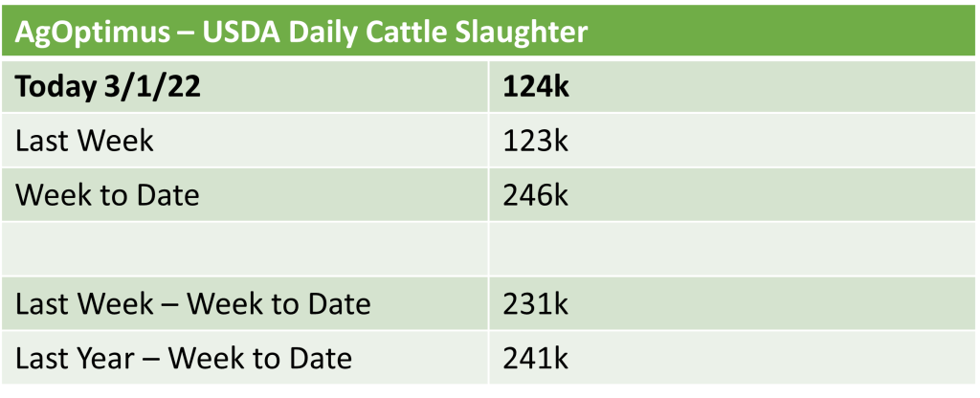Select the 'Week to Date' label beside 246k
Image resolution: width=980 pixels, height=398 pixels.
(107, 195)
